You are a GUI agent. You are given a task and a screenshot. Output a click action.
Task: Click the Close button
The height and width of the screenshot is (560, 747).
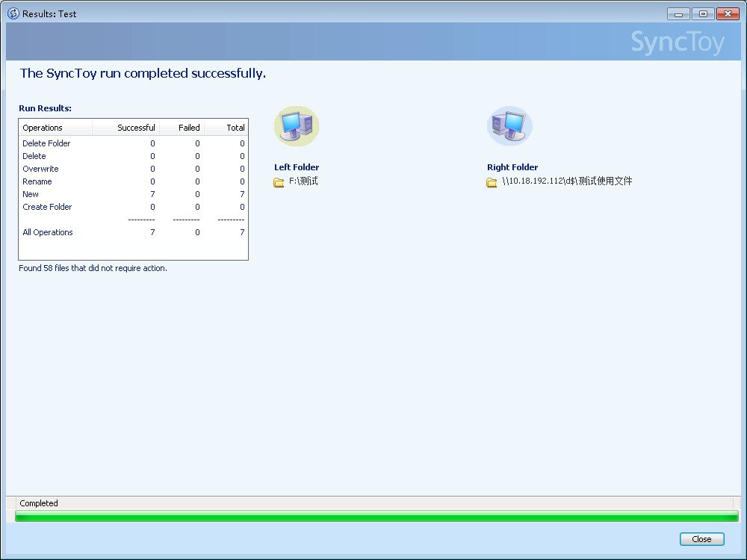click(701, 538)
